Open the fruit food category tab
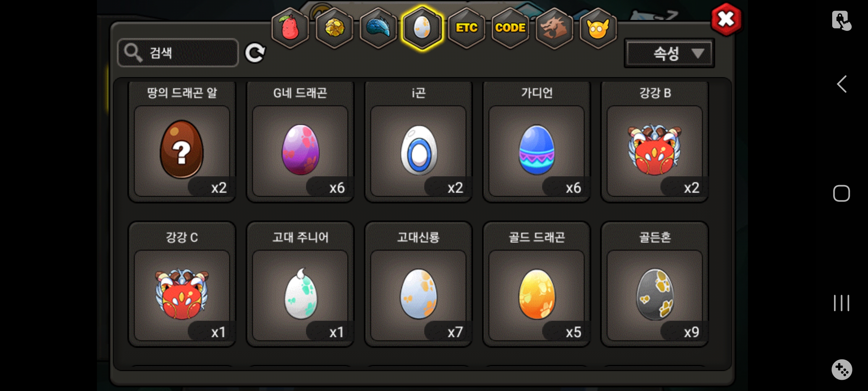The height and width of the screenshot is (391, 868). (x=290, y=28)
